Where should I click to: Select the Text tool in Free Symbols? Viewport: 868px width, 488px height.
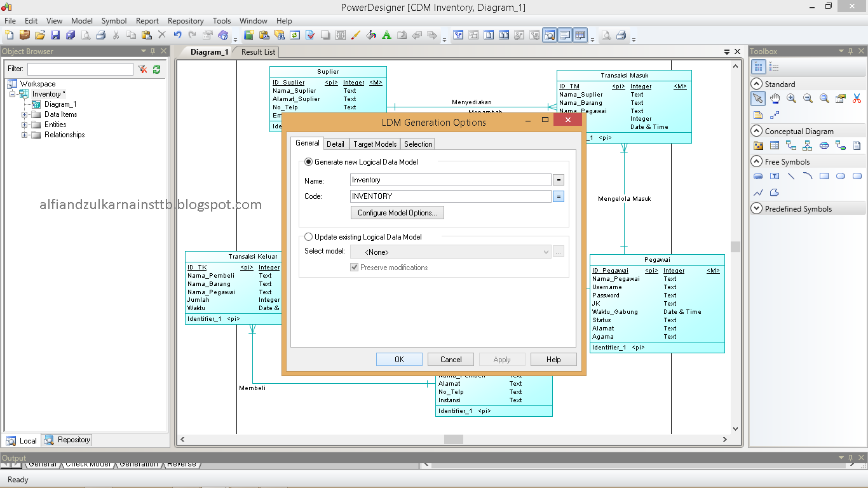775,176
